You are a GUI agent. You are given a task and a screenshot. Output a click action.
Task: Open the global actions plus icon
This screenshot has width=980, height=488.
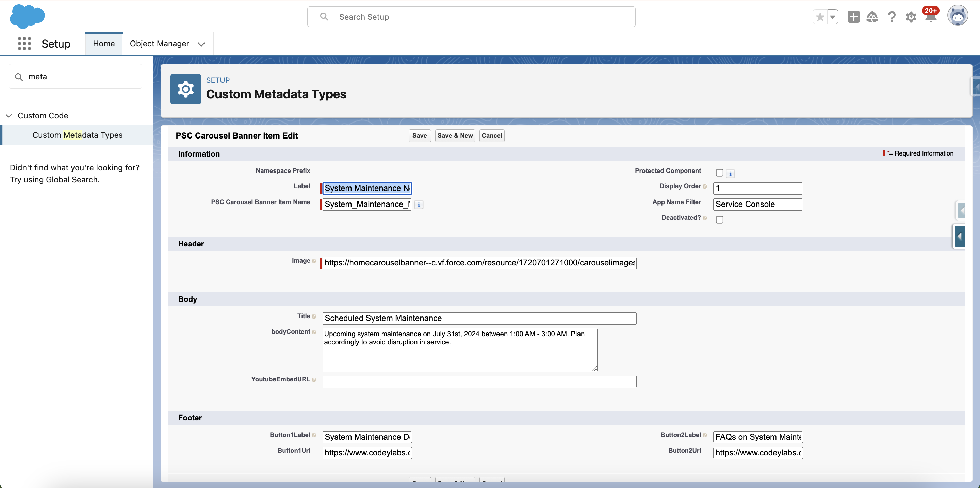[x=853, y=17]
